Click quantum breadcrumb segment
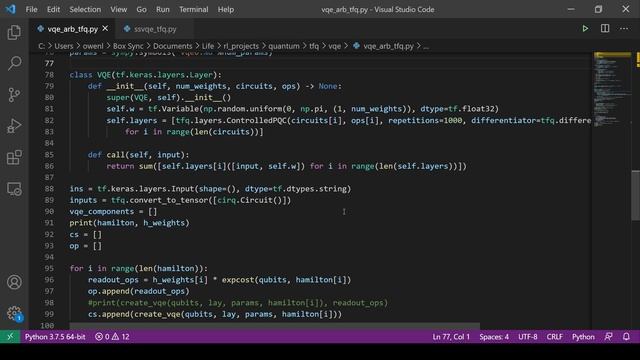The height and width of the screenshot is (360, 640). [284, 46]
